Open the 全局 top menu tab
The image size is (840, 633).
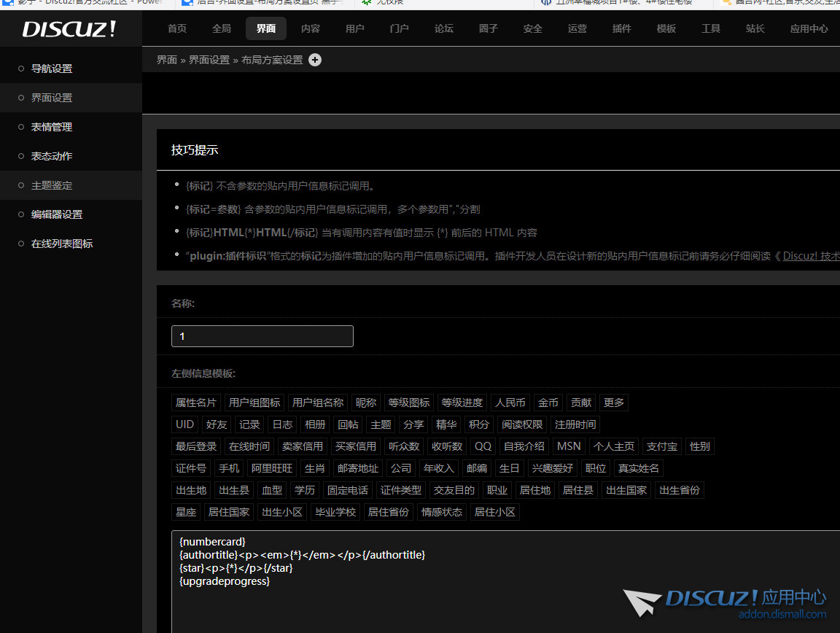(222, 28)
